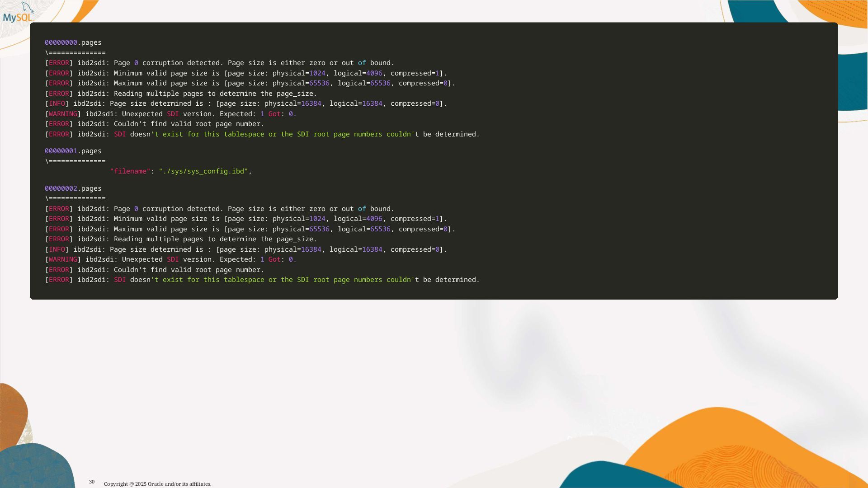Click last "SDI doesn't exist" error line
868x488 pixels.
262,280
